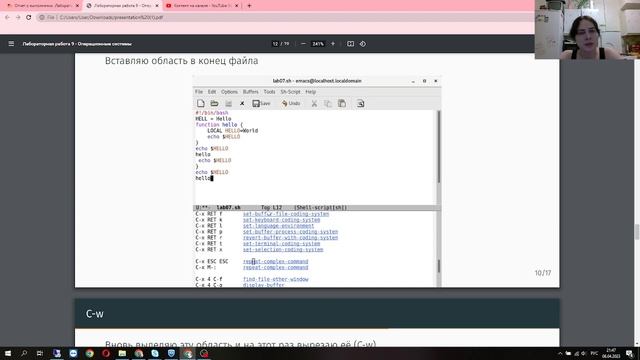The width and height of the screenshot is (640, 360).
Task: Click the revert-buffer-with-coding-system link
Action: pos(290,238)
